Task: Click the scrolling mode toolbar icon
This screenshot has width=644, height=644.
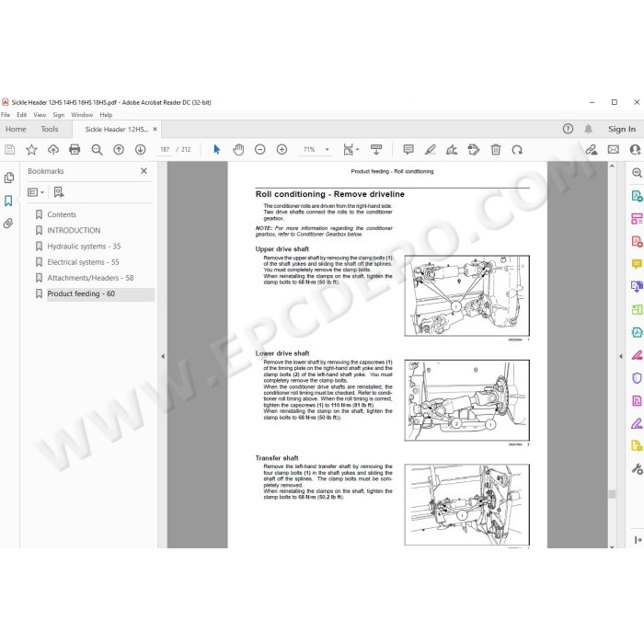Action: (x=375, y=149)
